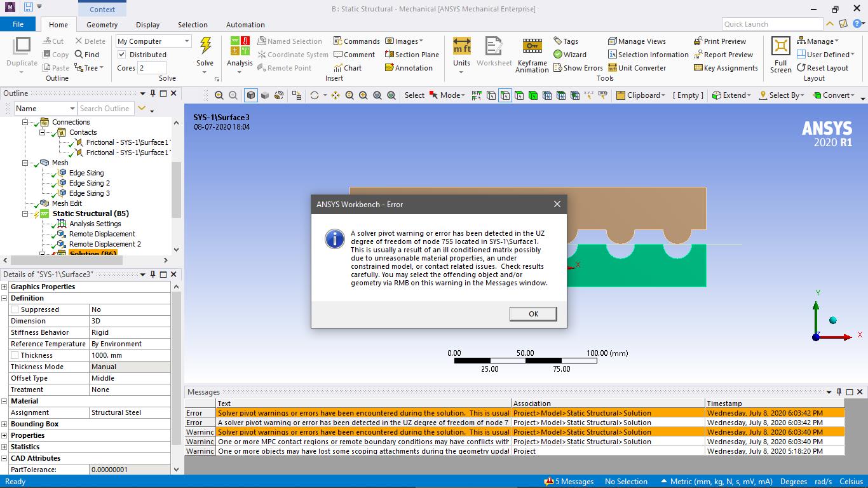Switch to the Automation ribbon tab

[x=245, y=25]
